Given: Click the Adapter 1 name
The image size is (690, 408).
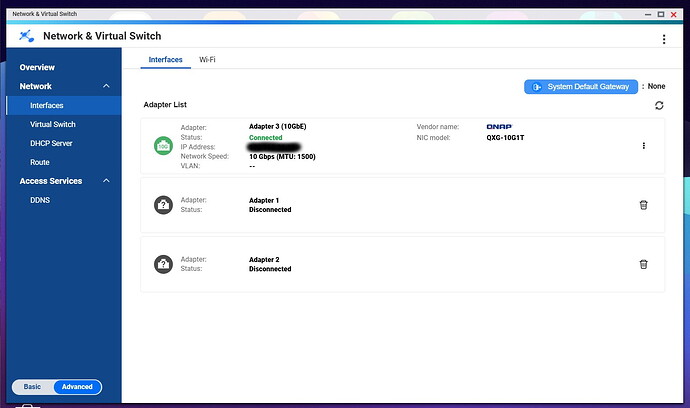Looking at the screenshot, I should [264, 201].
